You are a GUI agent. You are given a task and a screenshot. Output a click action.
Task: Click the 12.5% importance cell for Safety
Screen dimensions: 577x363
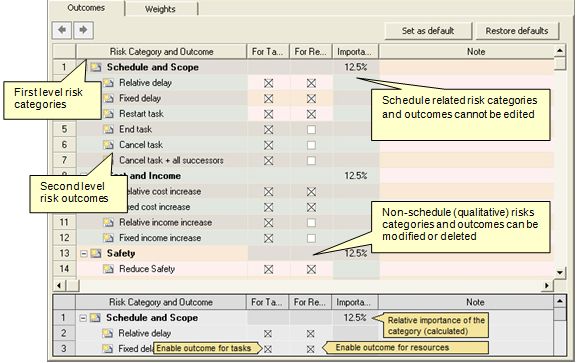[x=356, y=253]
